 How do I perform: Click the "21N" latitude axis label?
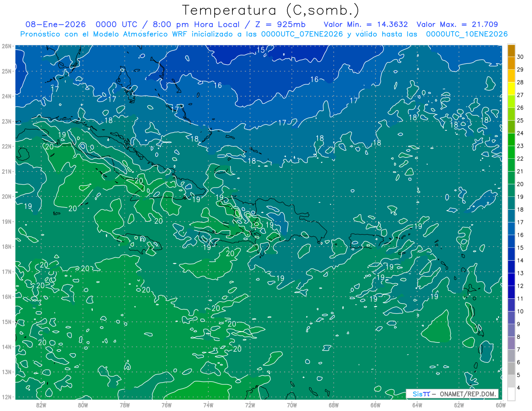[x=7, y=171]
